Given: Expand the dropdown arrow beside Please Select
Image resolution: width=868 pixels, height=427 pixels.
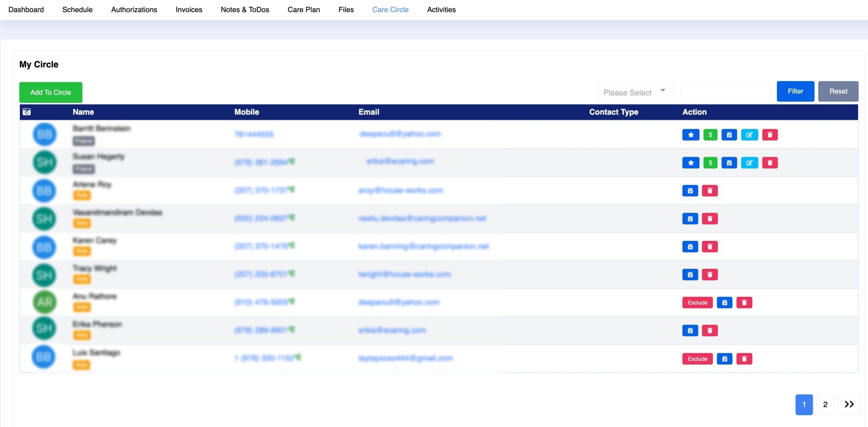Looking at the screenshot, I should 662,91.
